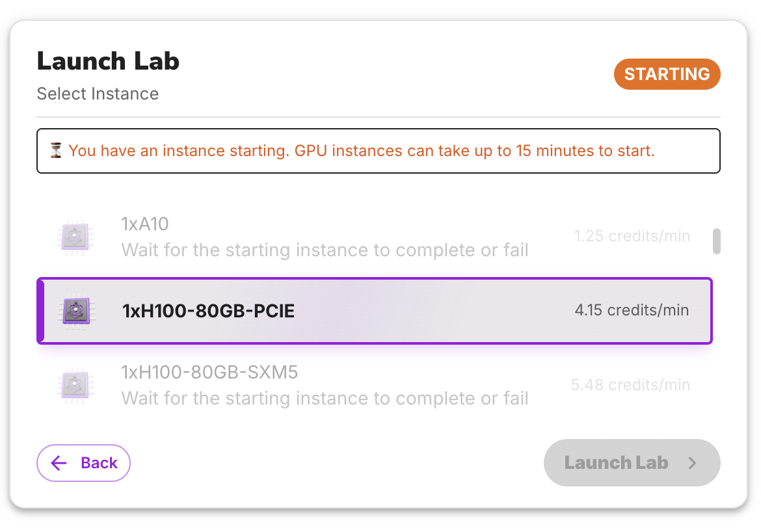Click the 5.48 credits/min price label
This screenshot has height=532, width=761.
click(x=630, y=384)
